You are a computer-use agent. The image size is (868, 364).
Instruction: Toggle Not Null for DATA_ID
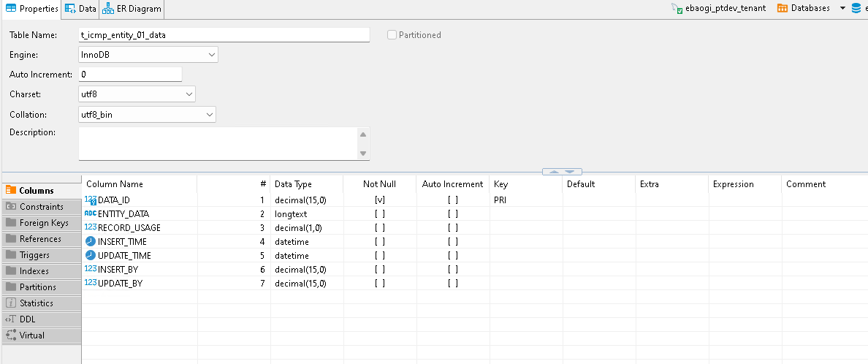pyautogui.click(x=380, y=200)
